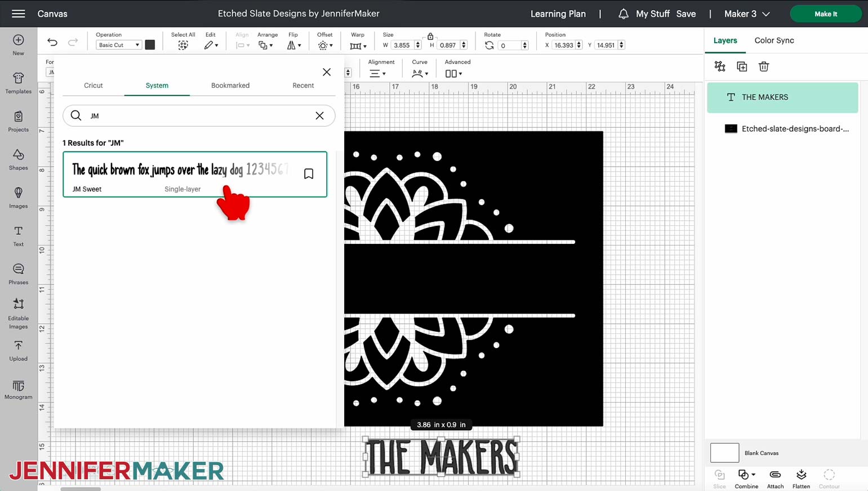This screenshot has height=491, width=868.
Task: Open the Operation Basic Cut dropdown
Action: pyautogui.click(x=118, y=45)
